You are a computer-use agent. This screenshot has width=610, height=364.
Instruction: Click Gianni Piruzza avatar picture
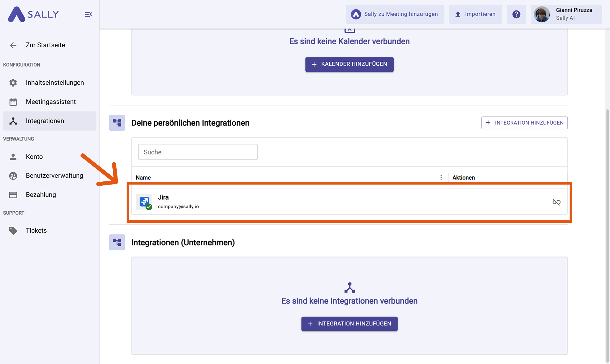tap(542, 14)
